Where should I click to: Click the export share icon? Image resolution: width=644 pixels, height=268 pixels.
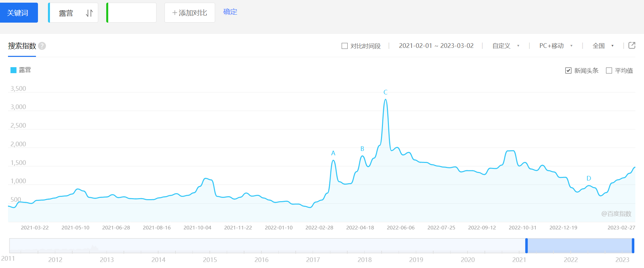click(632, 46)
